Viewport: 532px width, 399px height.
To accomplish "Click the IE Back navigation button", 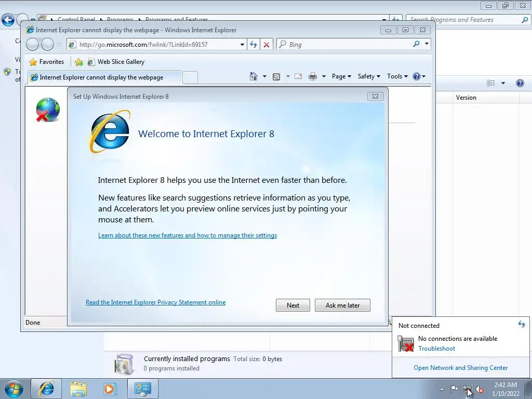I will pos(33,45).
